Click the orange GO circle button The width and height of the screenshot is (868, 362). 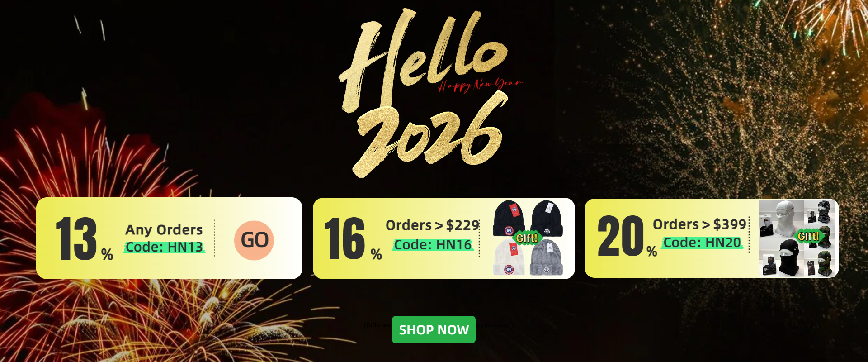(254, 240)
